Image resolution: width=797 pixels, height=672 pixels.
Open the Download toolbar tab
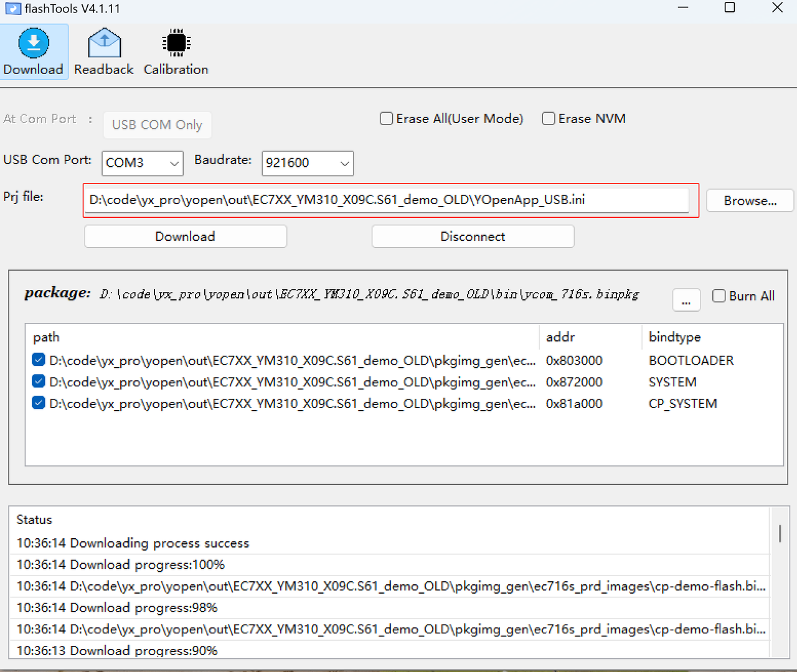(34, 52)
